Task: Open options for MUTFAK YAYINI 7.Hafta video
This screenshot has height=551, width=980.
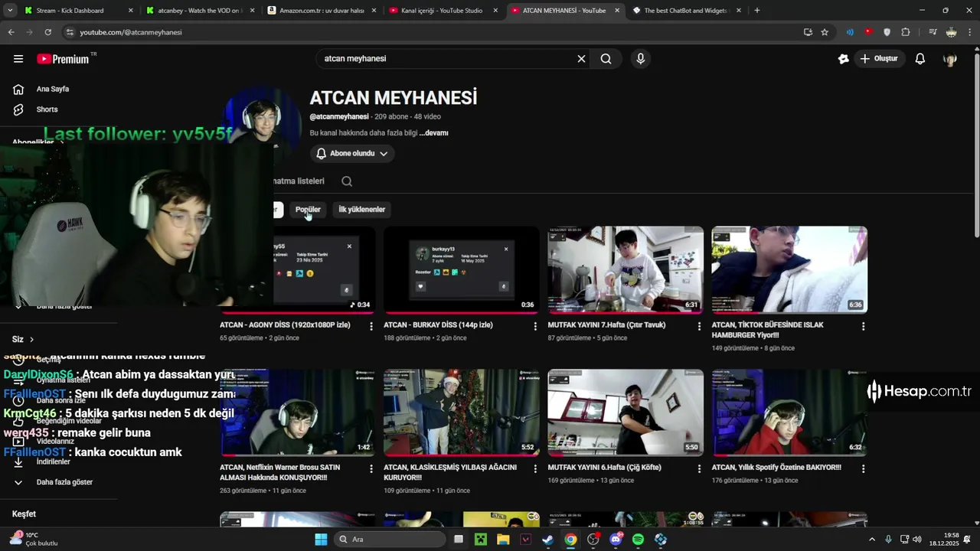Action: [699, 326]
